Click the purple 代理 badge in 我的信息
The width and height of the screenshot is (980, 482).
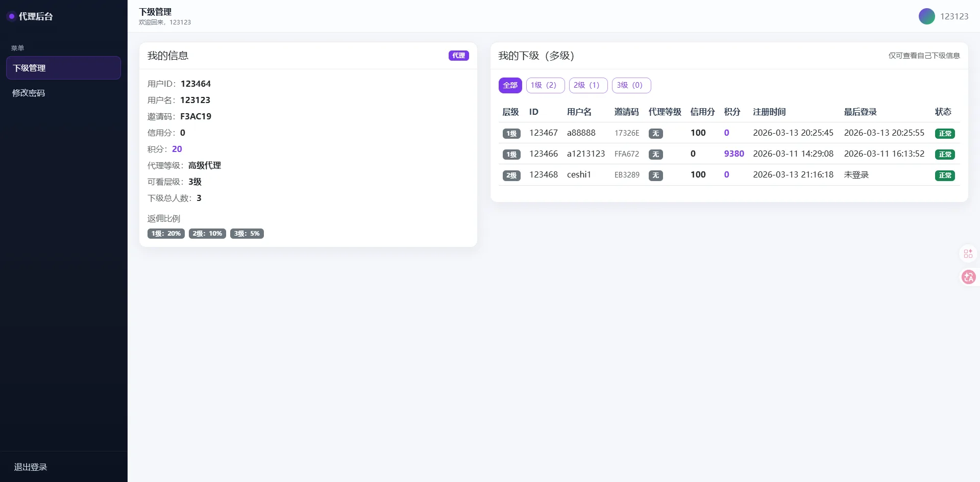point(458,56)
